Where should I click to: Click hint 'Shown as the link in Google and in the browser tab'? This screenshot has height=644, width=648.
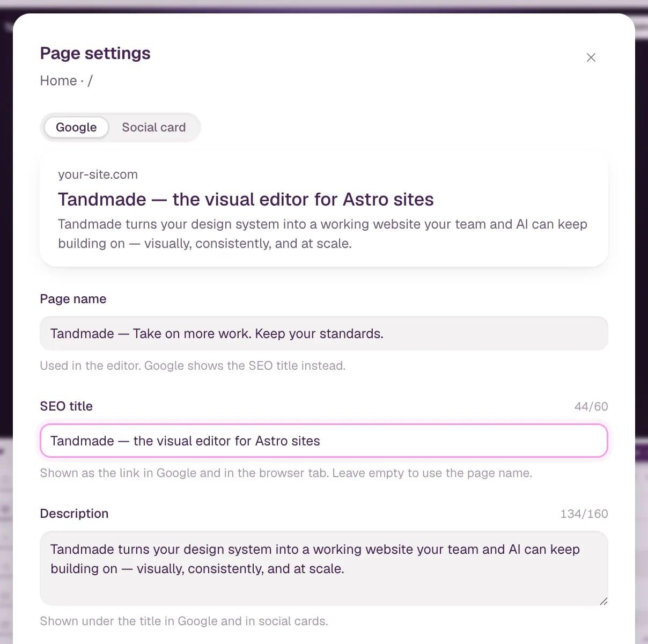pos(184,473)
